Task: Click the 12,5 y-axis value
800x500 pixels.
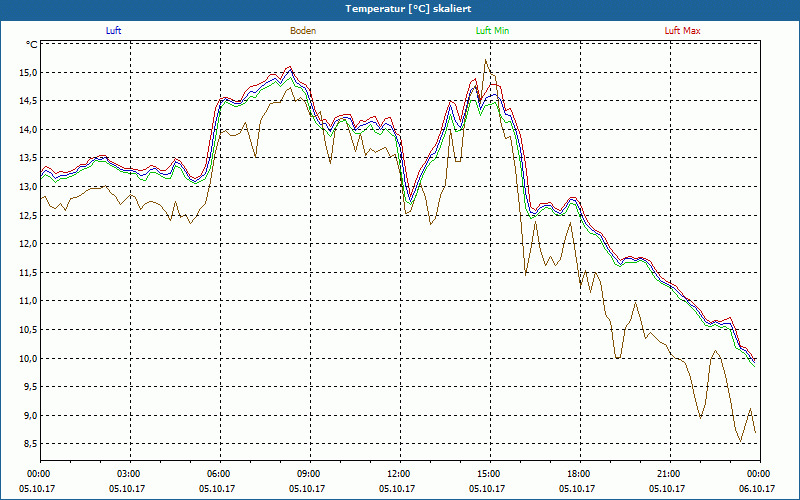Action: pos(29,215)
